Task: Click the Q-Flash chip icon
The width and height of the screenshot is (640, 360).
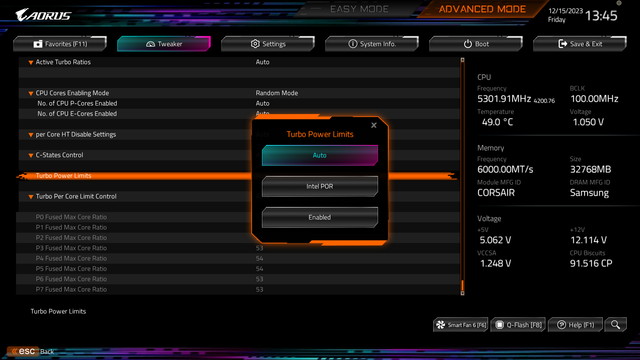Action: (x=499, y=325)
